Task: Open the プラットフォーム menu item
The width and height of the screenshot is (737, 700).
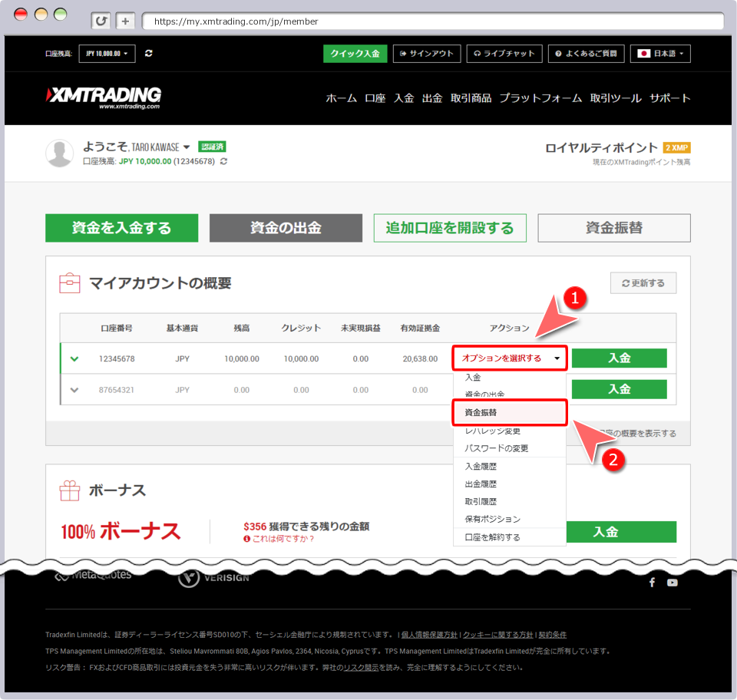Action: 540,98
